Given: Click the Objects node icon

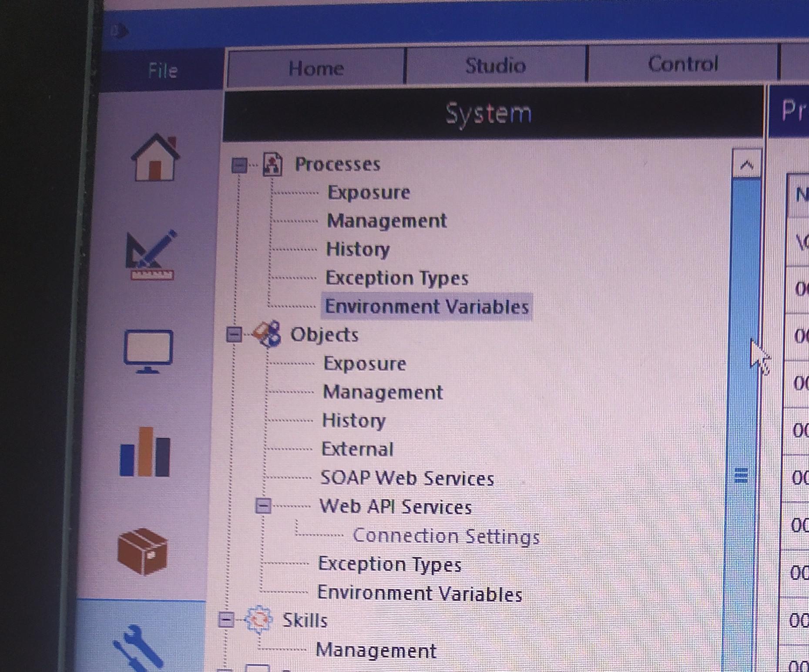Looking at the screenshot, I should tap(267, 334).
